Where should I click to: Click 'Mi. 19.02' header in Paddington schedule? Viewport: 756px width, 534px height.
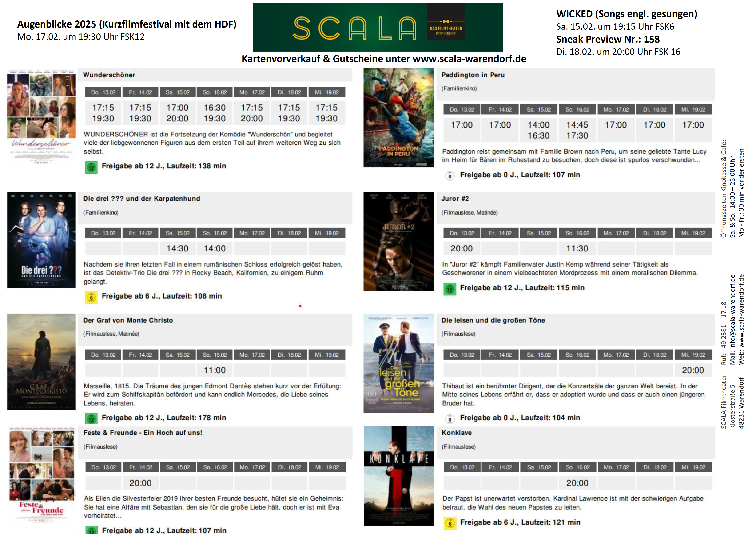coord(693,110)
